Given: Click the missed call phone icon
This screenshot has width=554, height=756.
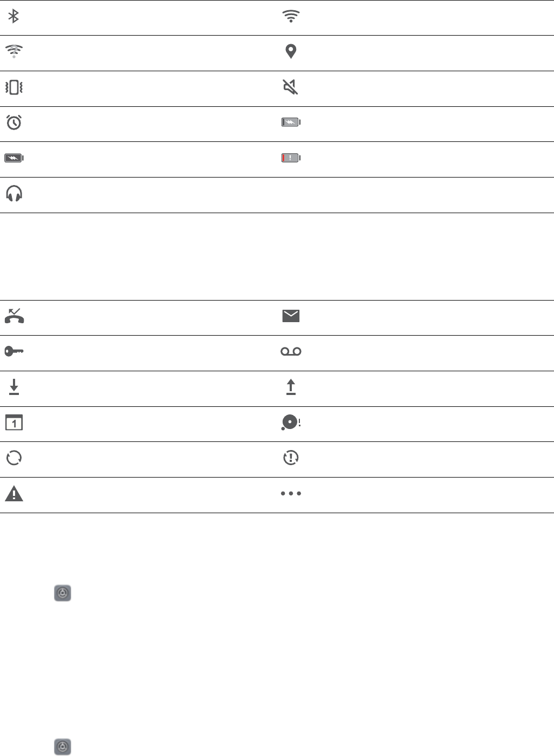Looking at the screenshot, I should coord(14,316).
